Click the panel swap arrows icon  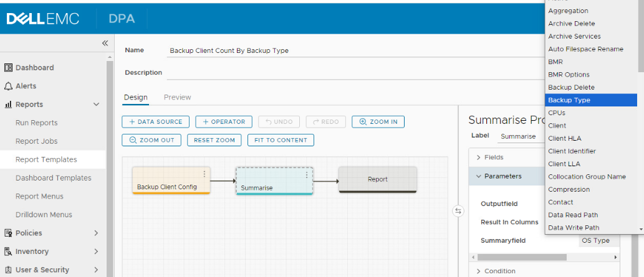458,211
